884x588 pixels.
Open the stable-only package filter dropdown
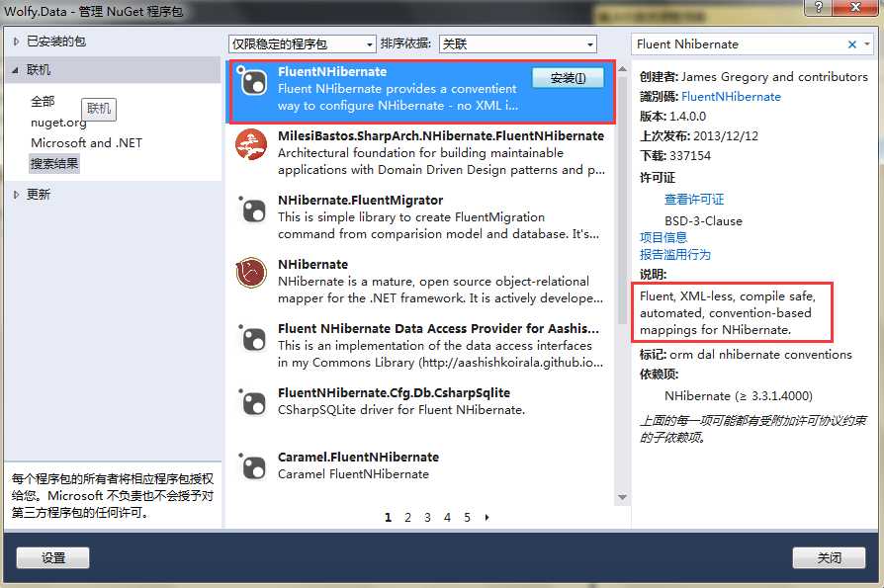[303, 43]
